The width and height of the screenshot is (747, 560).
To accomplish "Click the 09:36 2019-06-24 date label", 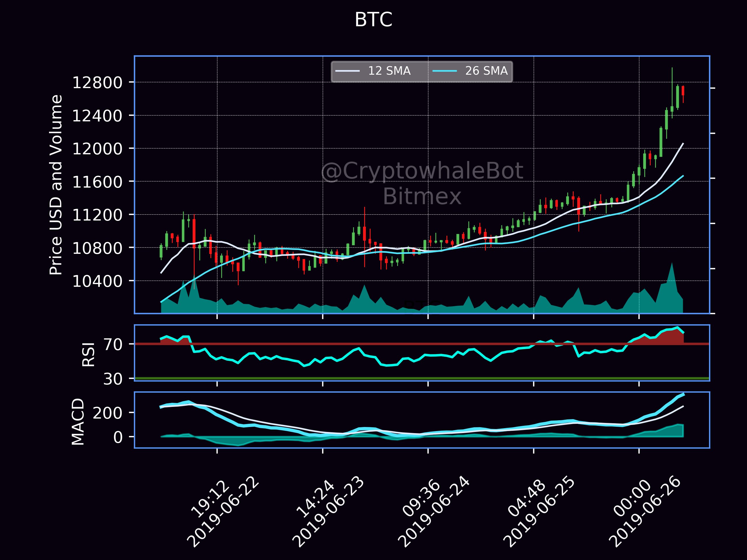I will click(434, 511).
